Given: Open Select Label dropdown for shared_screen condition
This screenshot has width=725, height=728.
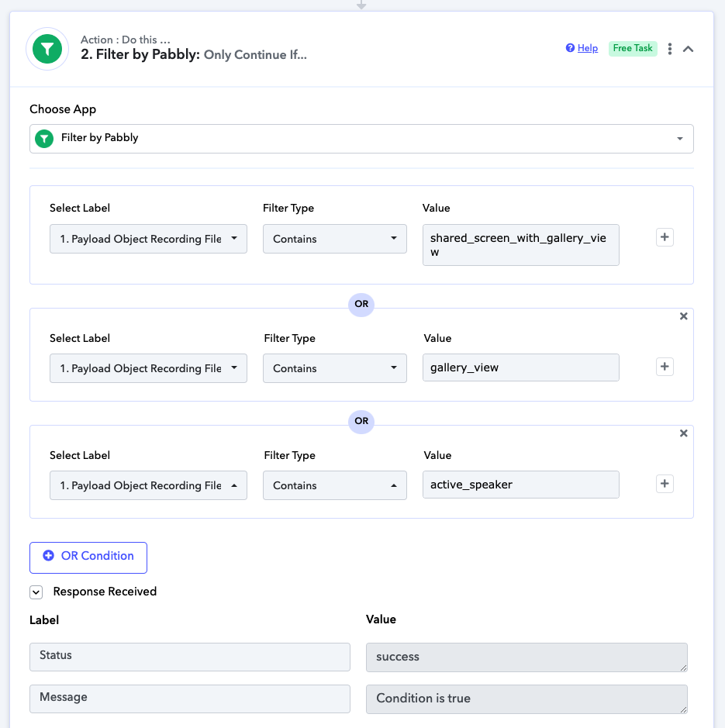Looking at the screenshot, I should [148, 239].
